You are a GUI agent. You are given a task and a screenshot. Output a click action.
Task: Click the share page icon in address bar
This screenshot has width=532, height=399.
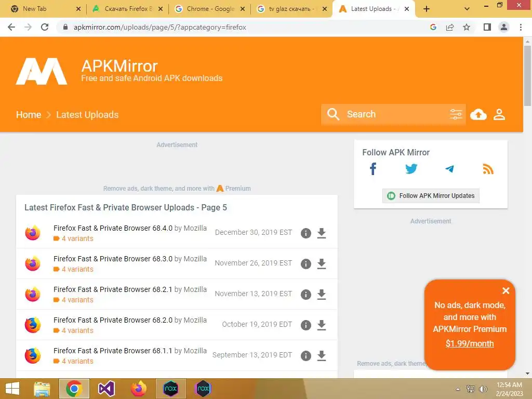tap(450, 27)
